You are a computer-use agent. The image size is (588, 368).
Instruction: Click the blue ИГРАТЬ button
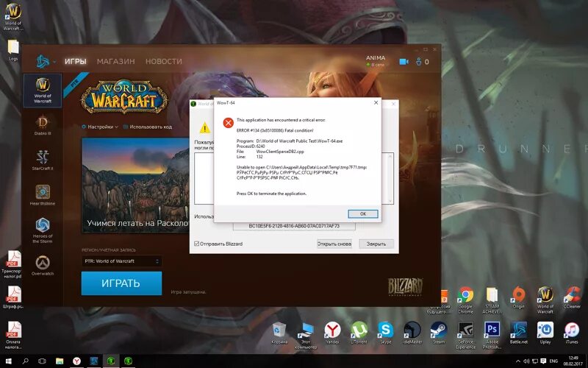click(x=121, y=283)
